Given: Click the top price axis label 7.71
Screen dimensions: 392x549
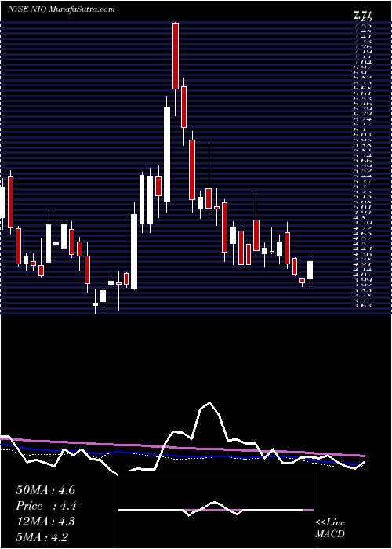Looking at the screenshot, I should pyautogui.click(x=362, y=16).
